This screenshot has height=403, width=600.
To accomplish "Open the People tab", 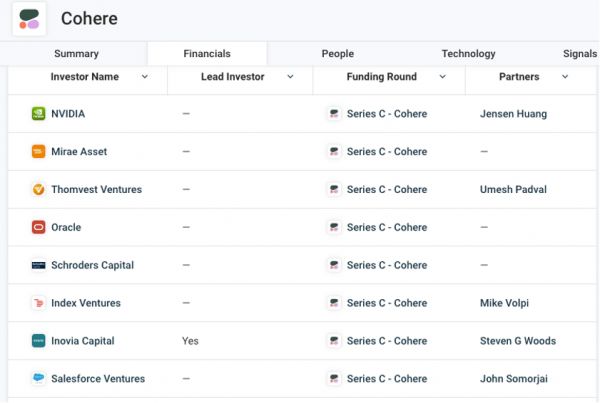I will coord(337,54).
